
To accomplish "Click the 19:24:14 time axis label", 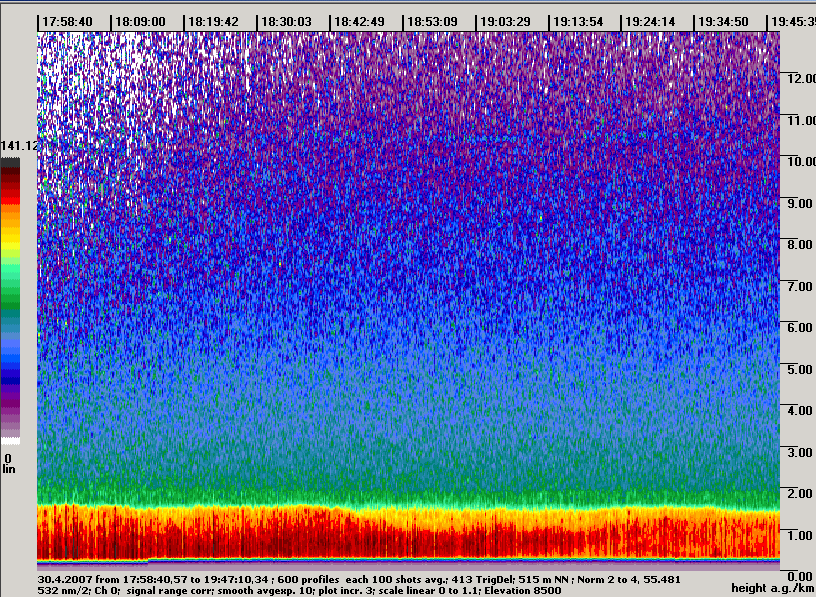I will pyautogui.click(x=650, y=22).
